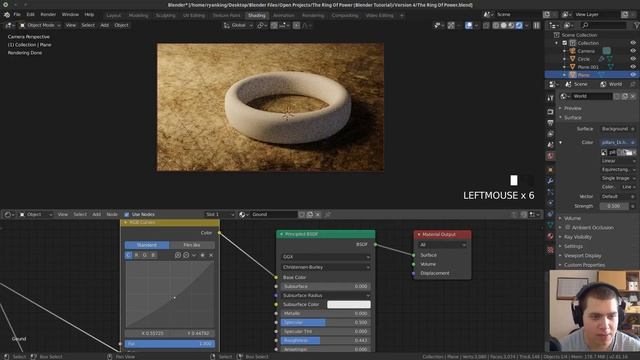Open the Object Data green triangle tab
The image size is (640, 360).
coord(550,225)
